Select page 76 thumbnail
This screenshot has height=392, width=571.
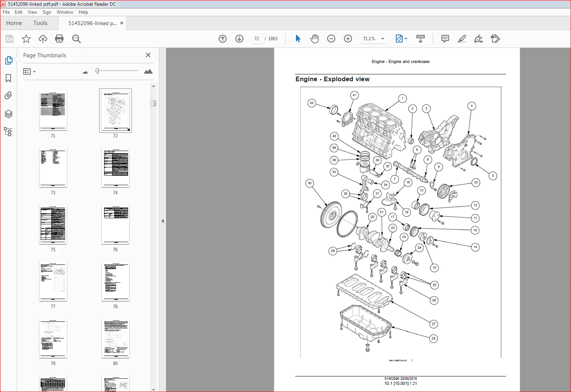pos(115,225)
